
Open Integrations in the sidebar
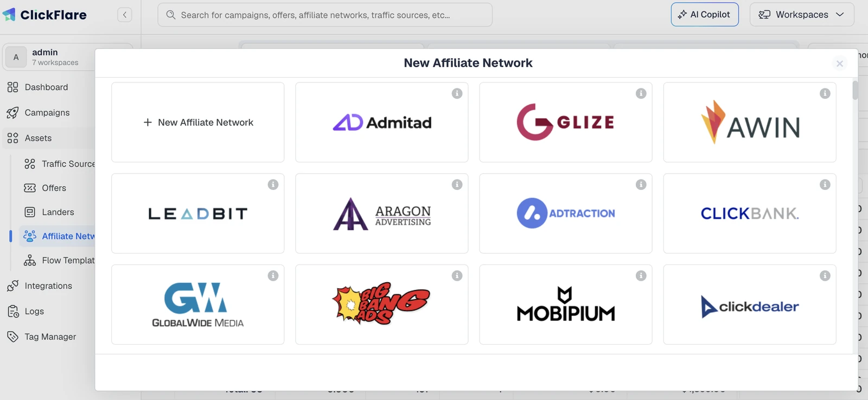click(x=48, y=285)
